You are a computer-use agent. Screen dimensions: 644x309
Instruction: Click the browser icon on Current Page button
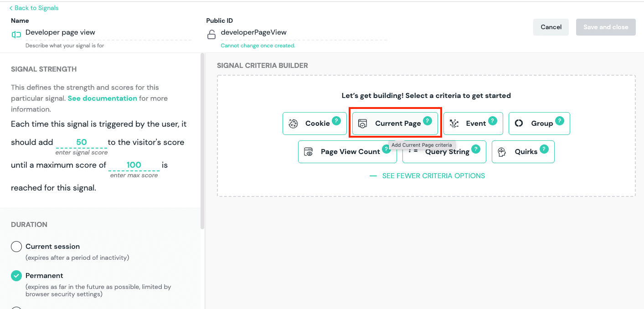click(x=362, y=124)
